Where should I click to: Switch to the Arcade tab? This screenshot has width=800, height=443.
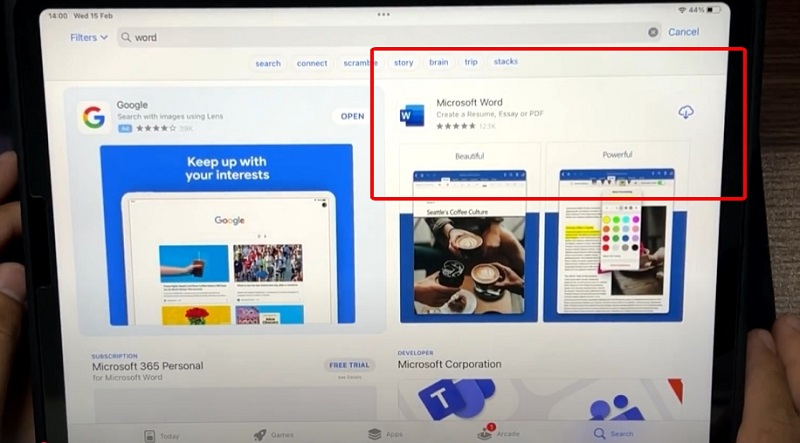tap(498, 434)
